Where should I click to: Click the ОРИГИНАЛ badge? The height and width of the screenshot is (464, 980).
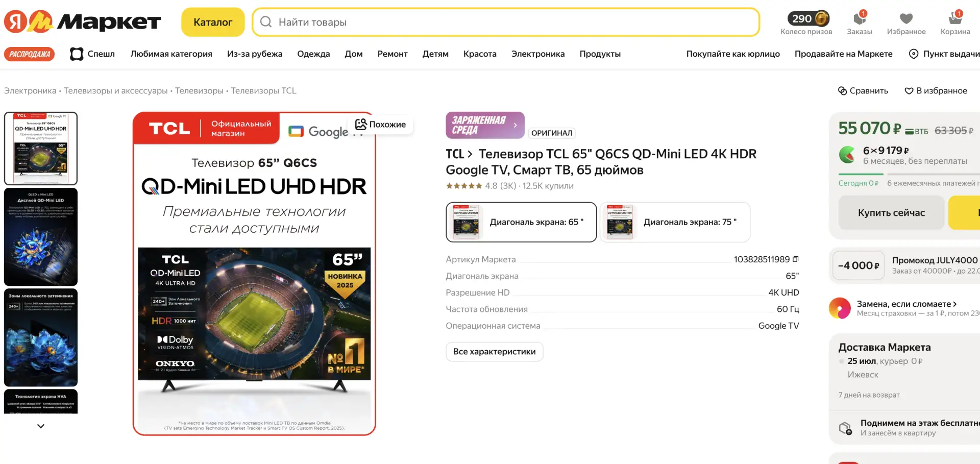tap(552, 133)
